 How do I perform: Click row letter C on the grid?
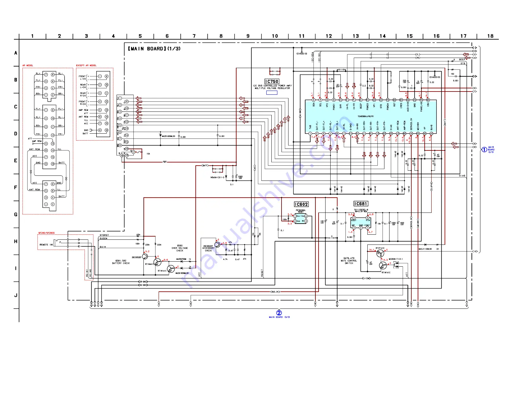pyautogui.click(x=16, y=107)
